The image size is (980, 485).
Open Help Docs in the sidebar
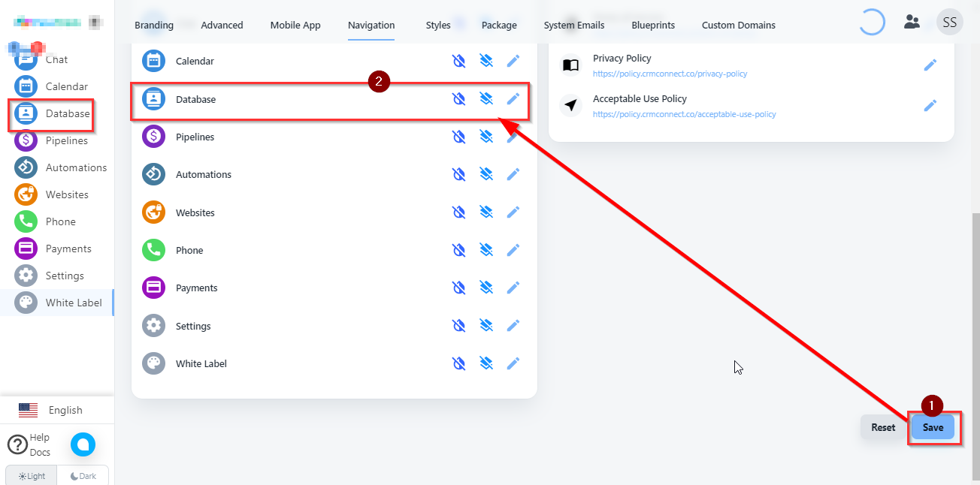click(30, 444)
